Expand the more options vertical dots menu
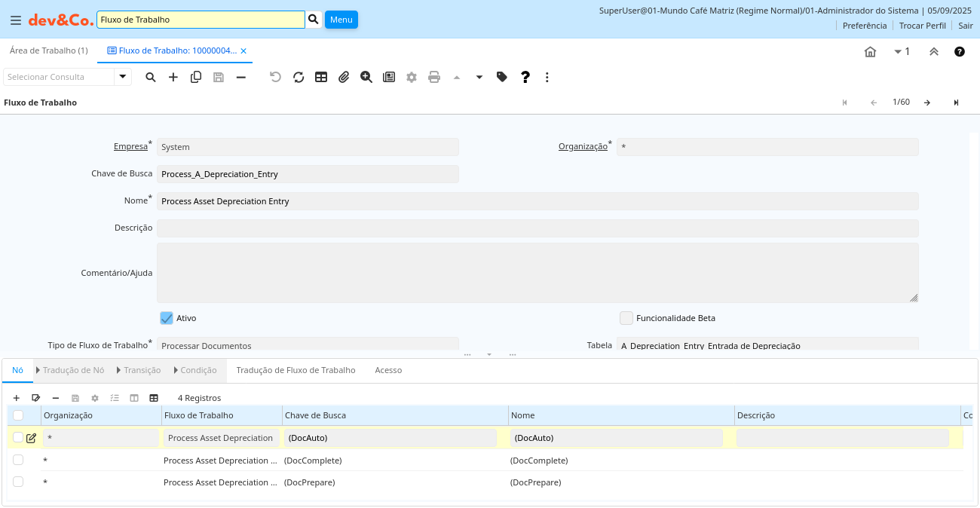The height and width of the screenshot is (508, 980). click(547, 77)
